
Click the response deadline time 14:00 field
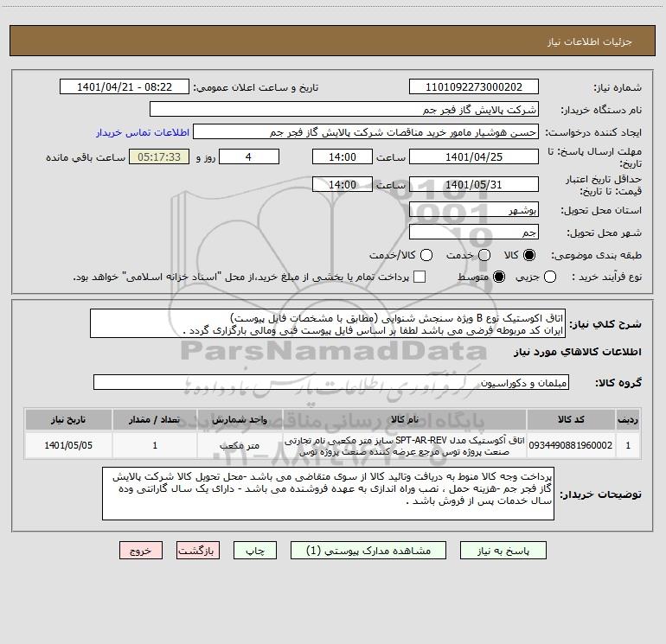click(343, 157)
